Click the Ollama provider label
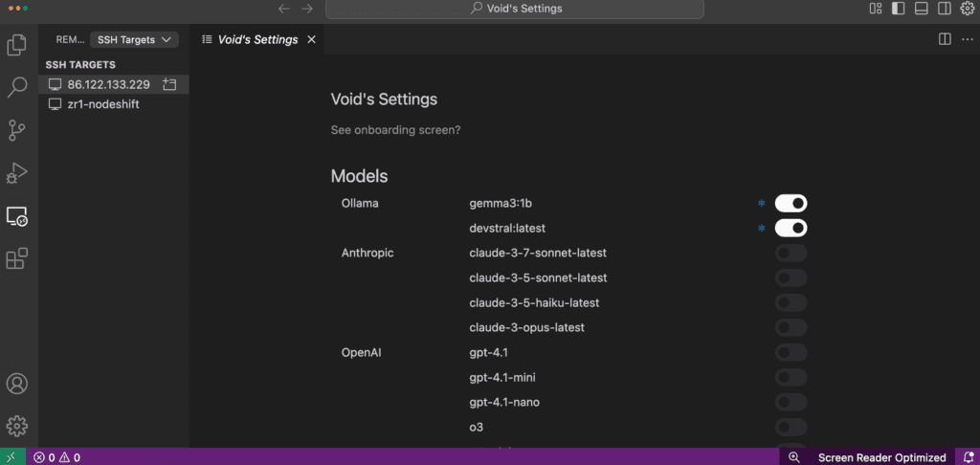The height and width of the screenshot is (465, 980). 360,203
